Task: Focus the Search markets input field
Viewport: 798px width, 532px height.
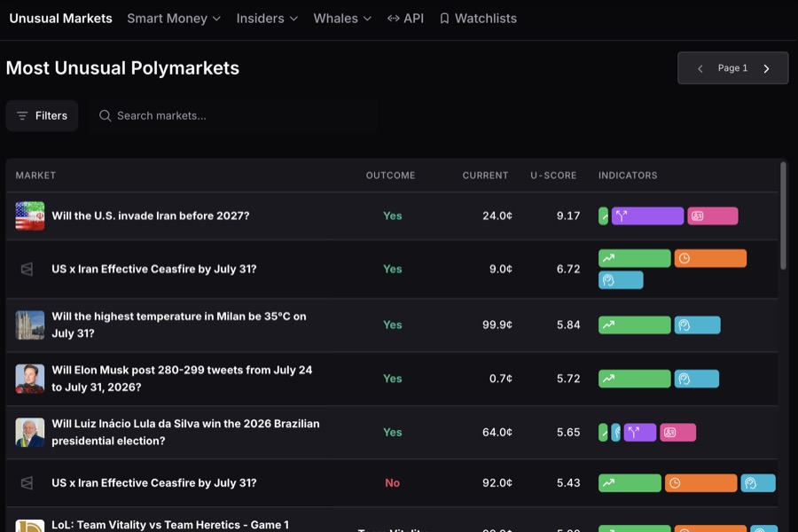Action: (x=234, y=115)
